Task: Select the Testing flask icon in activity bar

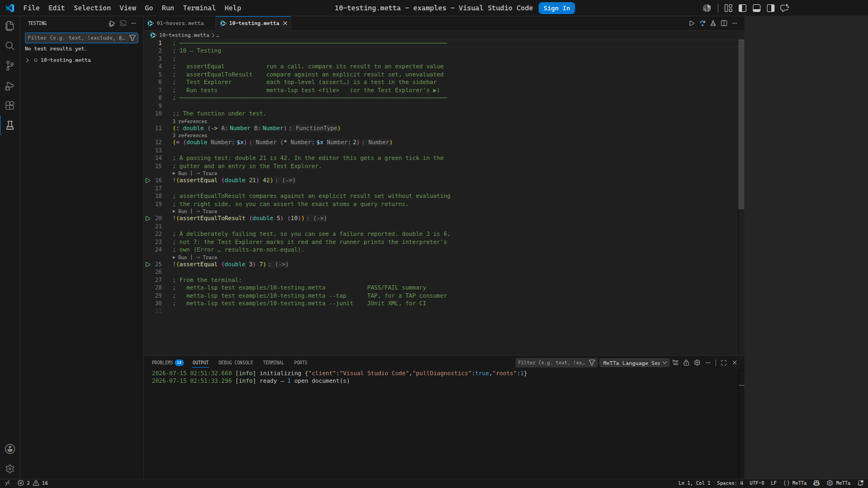Action: point(10,125)
